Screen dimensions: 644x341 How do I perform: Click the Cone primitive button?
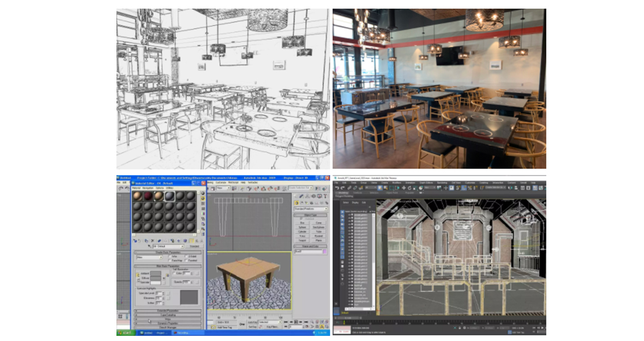point(319,223)
